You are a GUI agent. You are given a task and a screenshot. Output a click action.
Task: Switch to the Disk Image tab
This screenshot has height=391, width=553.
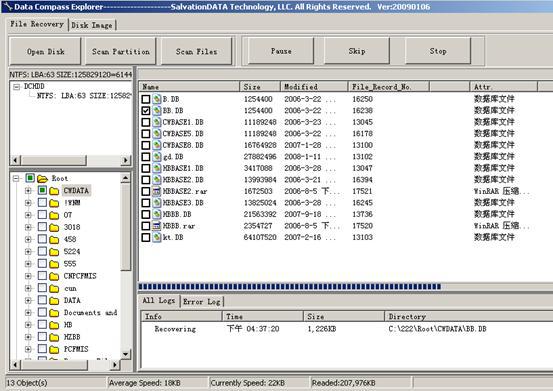pos(92,25)
